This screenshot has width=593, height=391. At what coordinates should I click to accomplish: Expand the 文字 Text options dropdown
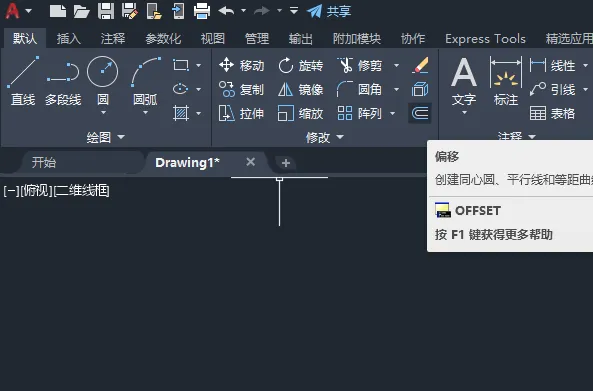[464, 113]
